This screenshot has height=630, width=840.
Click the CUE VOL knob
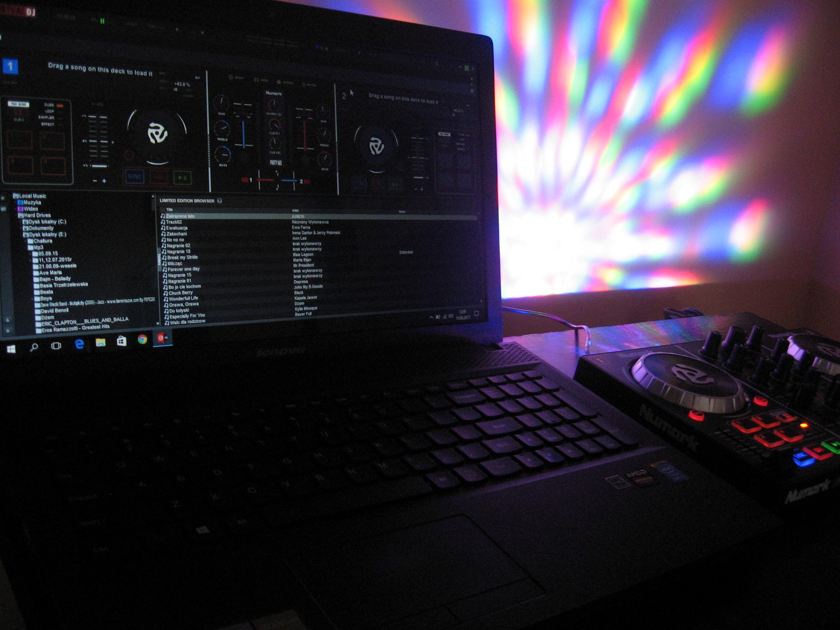(x=275, y=144)
